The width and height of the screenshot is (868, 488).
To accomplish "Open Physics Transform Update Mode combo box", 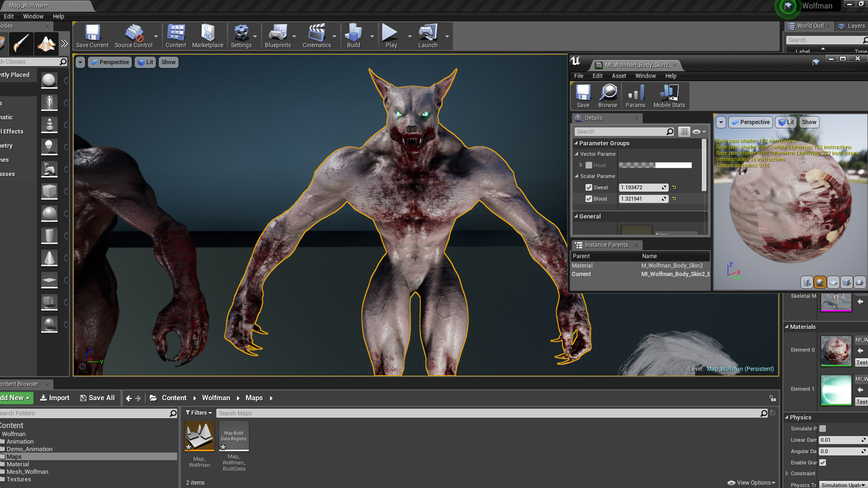I will pyautogui.click(x=842, y=485).
